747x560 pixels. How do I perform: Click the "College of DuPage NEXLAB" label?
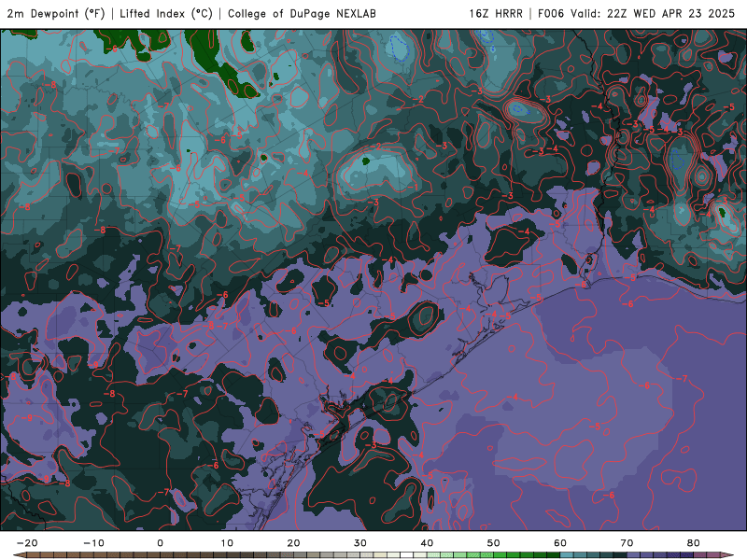(x=302, y=13)
